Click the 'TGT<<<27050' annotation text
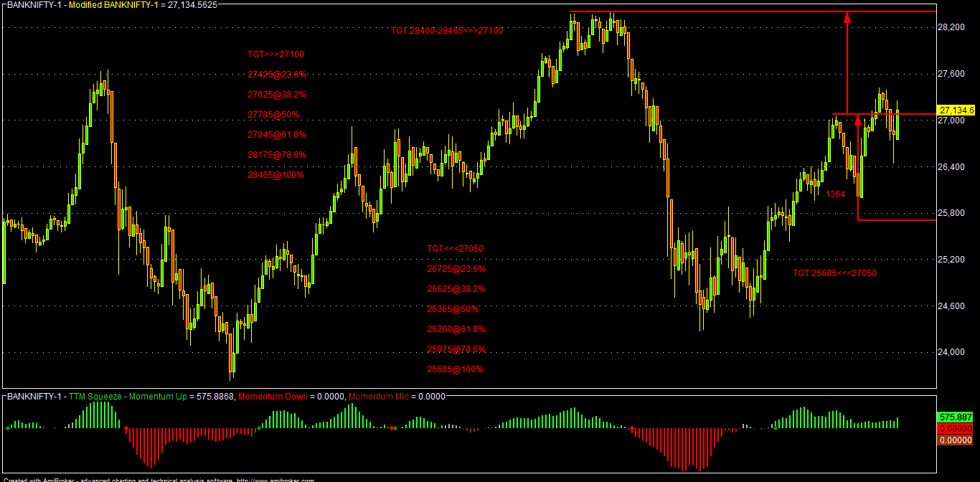 pyautogui.click(x=456, y=249)
